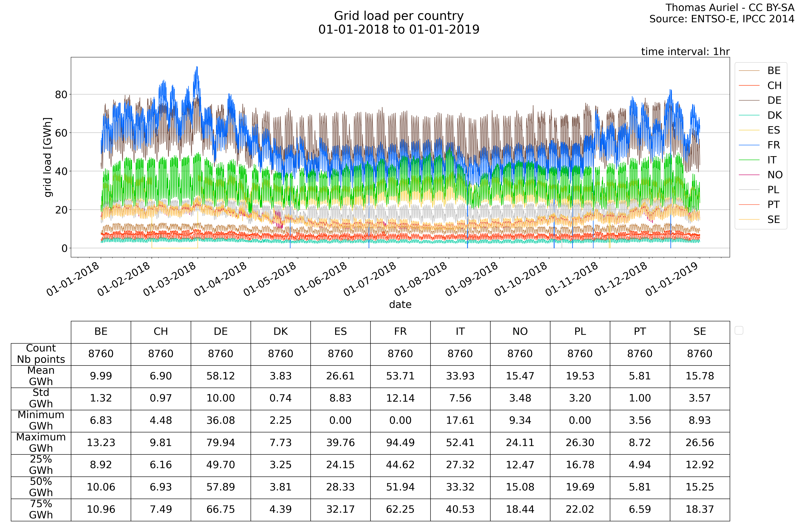This screenshot has height=532, width=798.
Task: Click the DE legend label
Action: tap(774, 100)
